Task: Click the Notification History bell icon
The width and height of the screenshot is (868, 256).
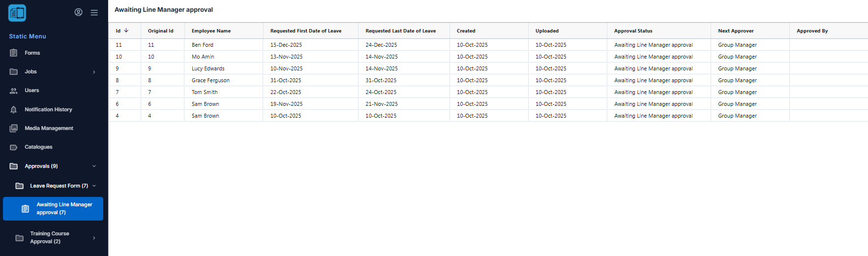Action: tap(14, 110)
